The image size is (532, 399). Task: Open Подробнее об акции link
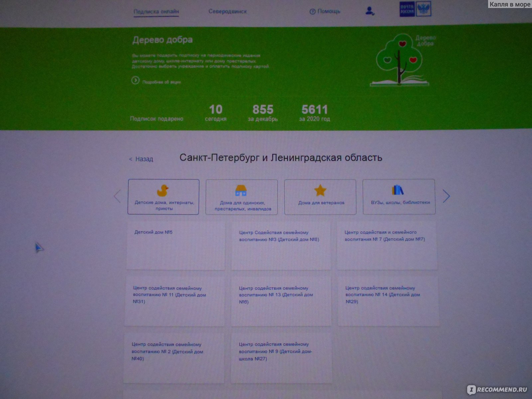(x=162, y=82)
